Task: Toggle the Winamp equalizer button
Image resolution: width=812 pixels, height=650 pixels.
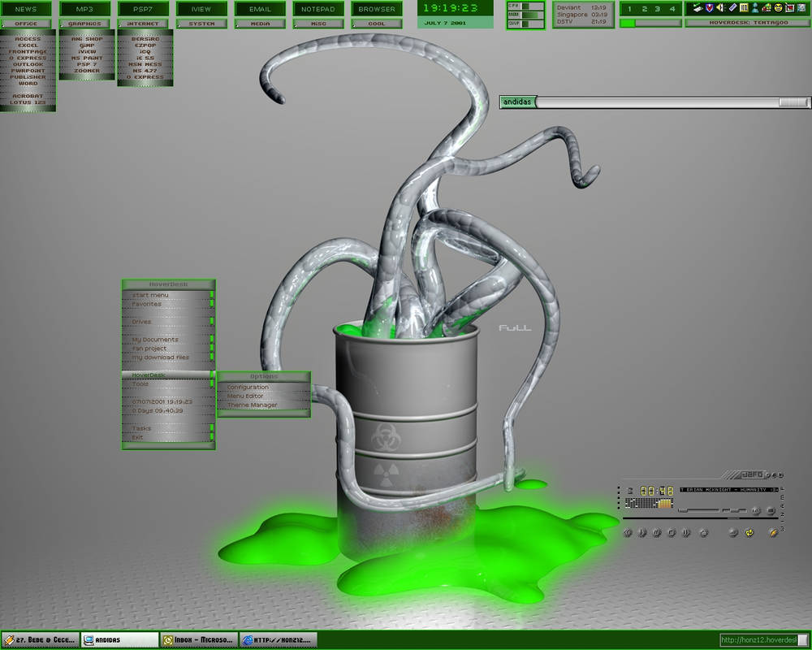Action: pos(756,510)
